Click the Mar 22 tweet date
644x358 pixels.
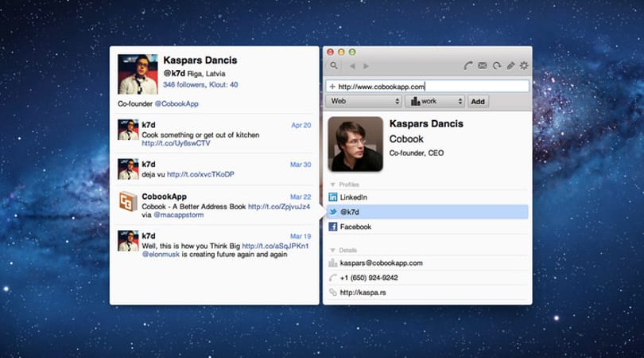coord(301,197)
